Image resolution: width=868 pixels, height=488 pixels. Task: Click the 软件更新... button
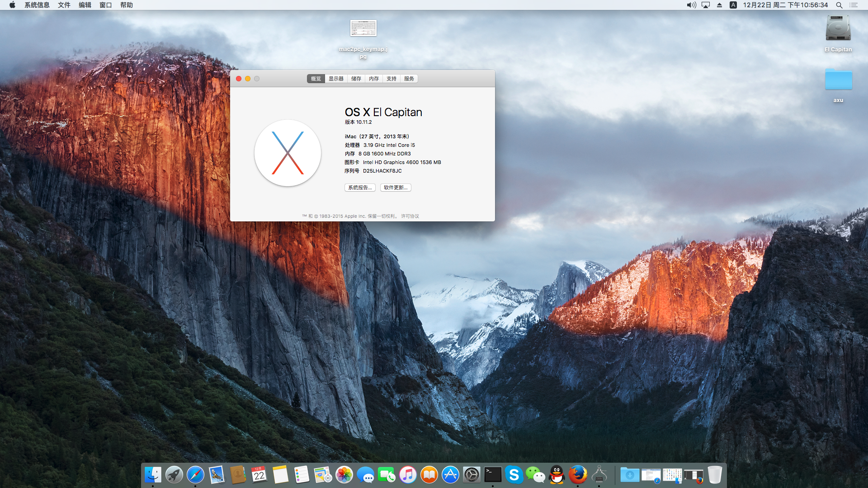coord(396,188)
